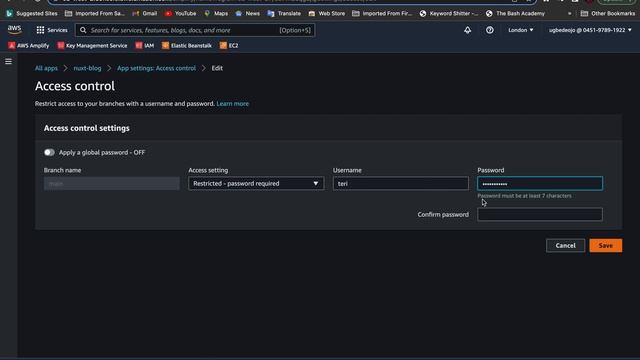Open the Web Store bookmark
This screenshot has width=640, height=360.
(x=327, y=13)
